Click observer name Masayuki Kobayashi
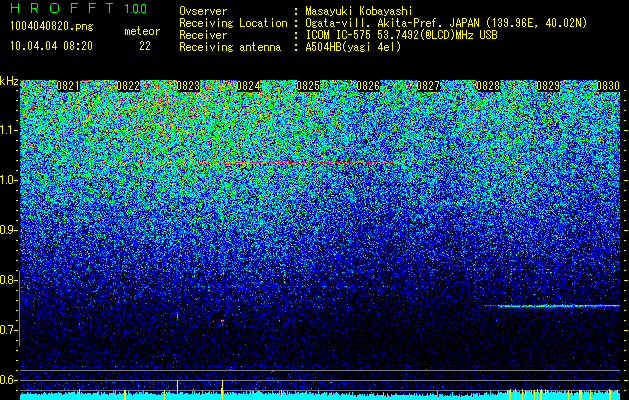Image resolution: width=629 pixels, height=400 pixels. tap(359, 11)
